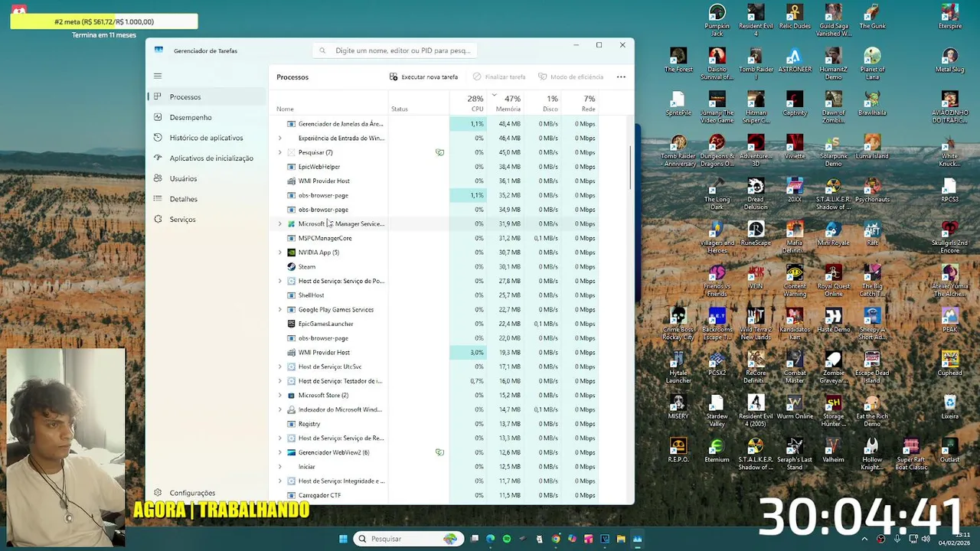
Task: Select the Registry process row
Action: (435, 424)
